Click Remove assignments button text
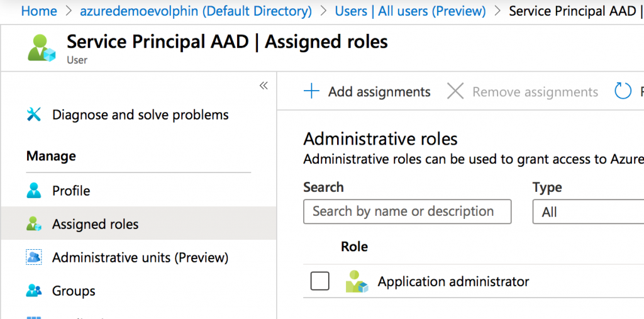 (x=535, y=92)
